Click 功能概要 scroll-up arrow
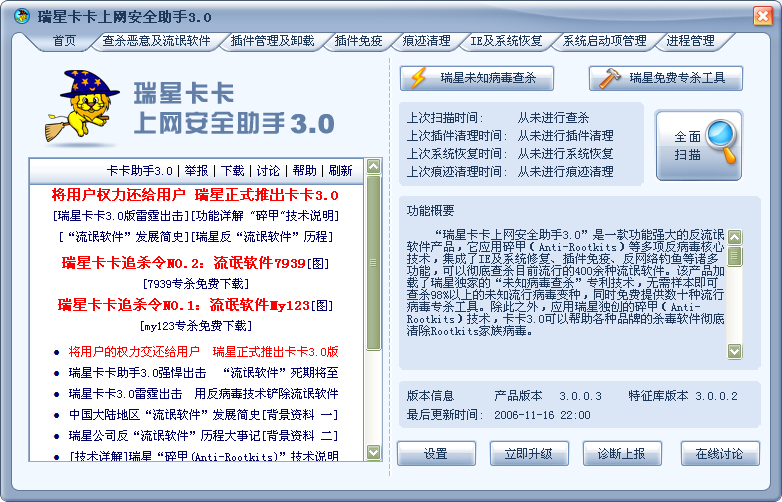The image size is (782, 502). (x=735, y=237)
